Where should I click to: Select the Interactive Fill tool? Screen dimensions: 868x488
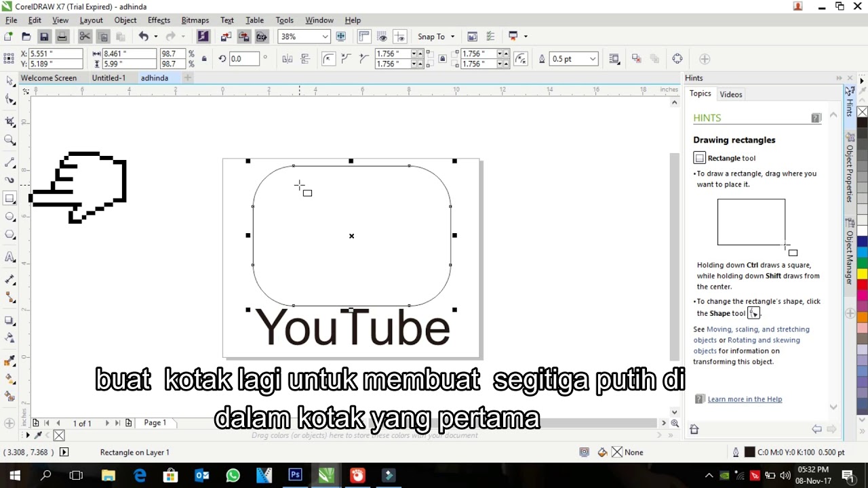click(x=9, y=378)
